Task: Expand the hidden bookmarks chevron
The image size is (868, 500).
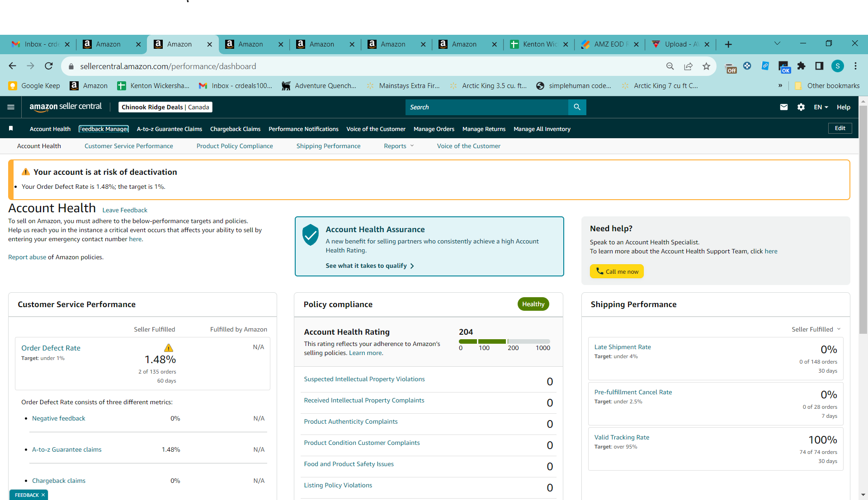Action: [x=780, y=86]
